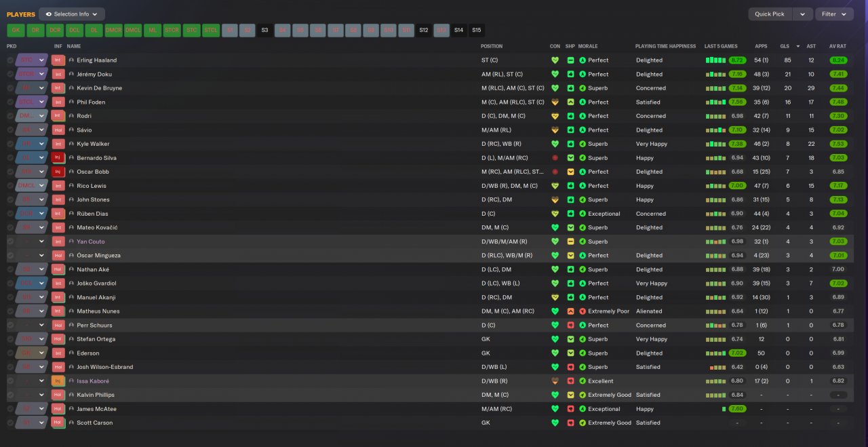Click Matheus Nunes's Alienated happiness status
This screenshot has width=868, height=447.
[649, 311]
